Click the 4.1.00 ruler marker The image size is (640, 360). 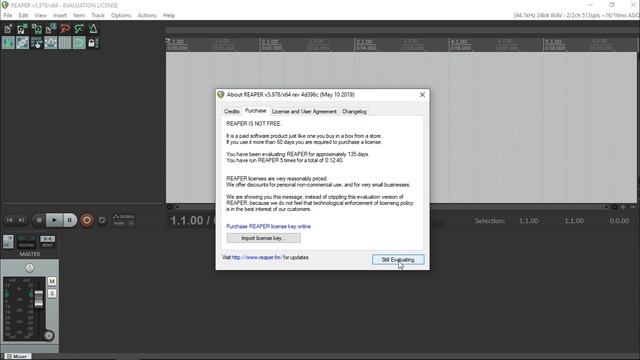point(460,42)
